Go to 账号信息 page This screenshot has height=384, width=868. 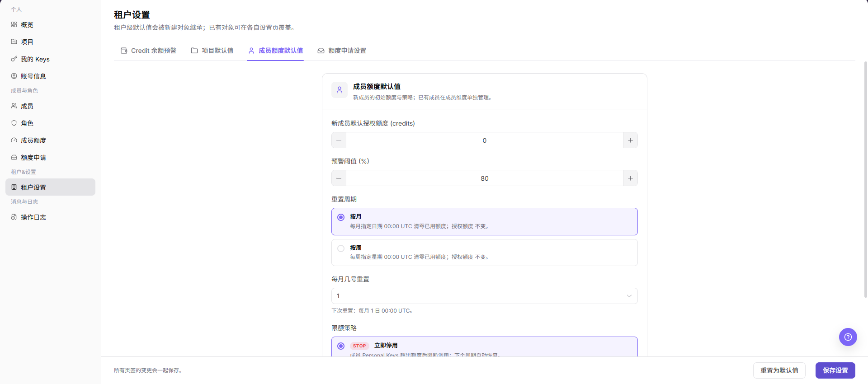tap(50, 76)
